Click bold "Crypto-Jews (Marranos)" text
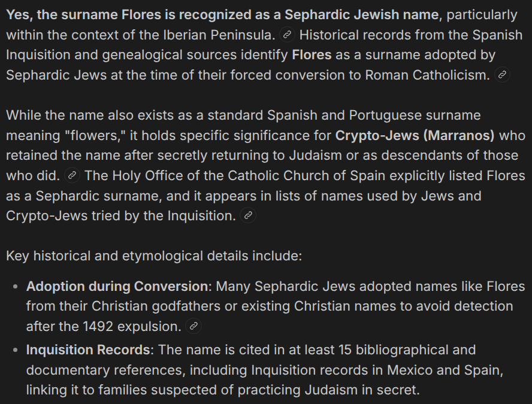Viewport: 532px width, 404px height. click(415, 135)
